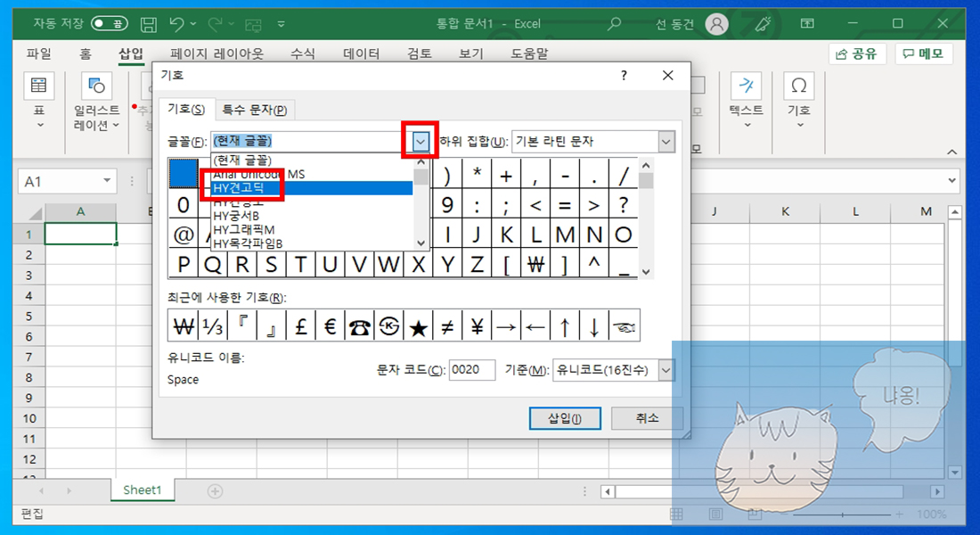
Task: Select row 5 header
Action: pos(29,316)
